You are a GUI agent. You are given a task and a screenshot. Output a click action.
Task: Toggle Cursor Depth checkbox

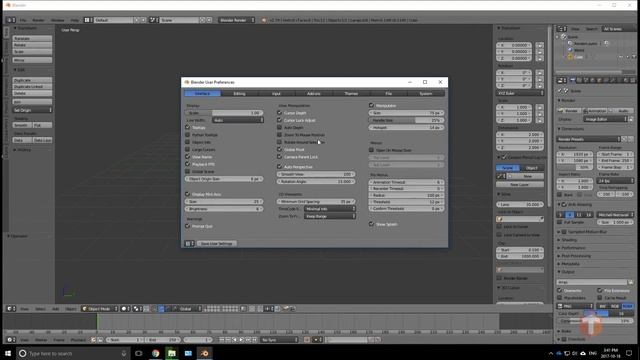pyautogui.click(x=280, y=113)
